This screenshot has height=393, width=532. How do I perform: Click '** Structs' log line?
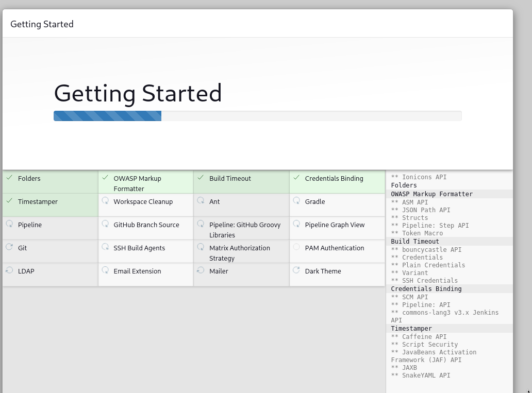tap(409, 218)
